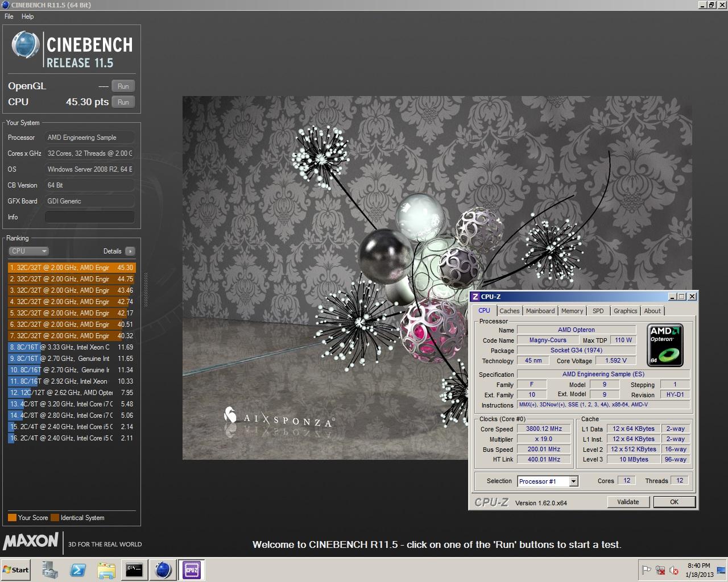Click Validate button in CPU-Z

(628, 502)
